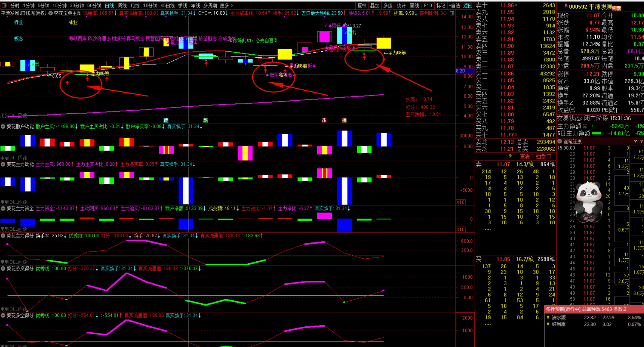Click 清水源 alert row in 条件预警 list
644x347 pixels.
coord(559,318)
